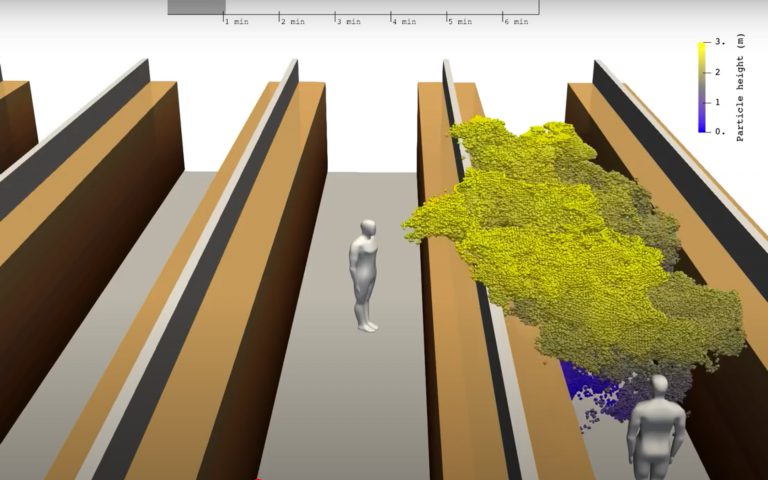Select the 4 min timeline mark

(392, 17)
